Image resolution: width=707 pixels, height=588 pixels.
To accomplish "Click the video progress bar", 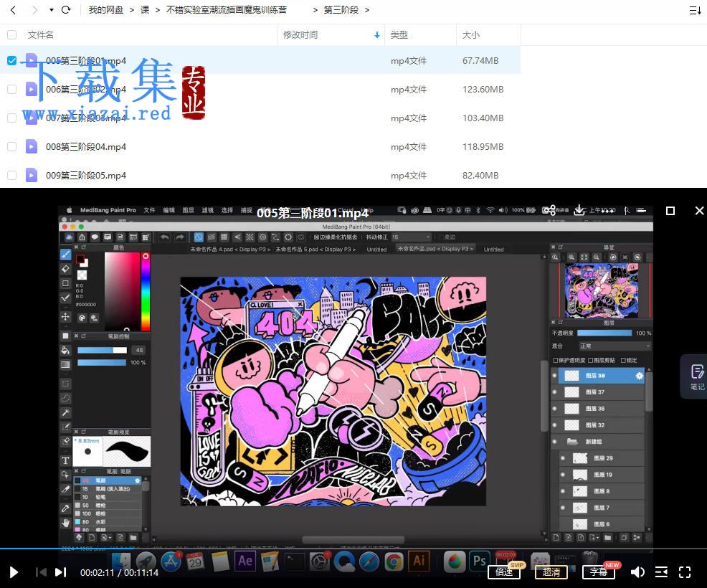I will click(353, 549).
